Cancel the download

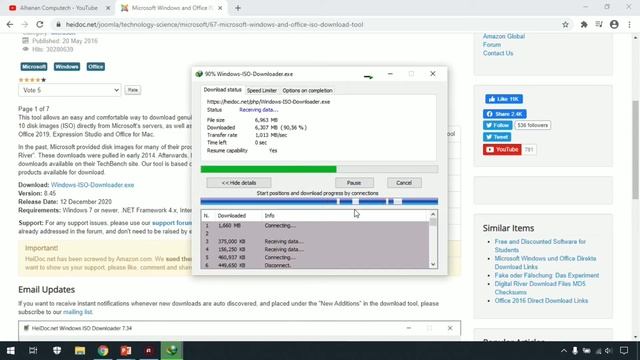404,183
